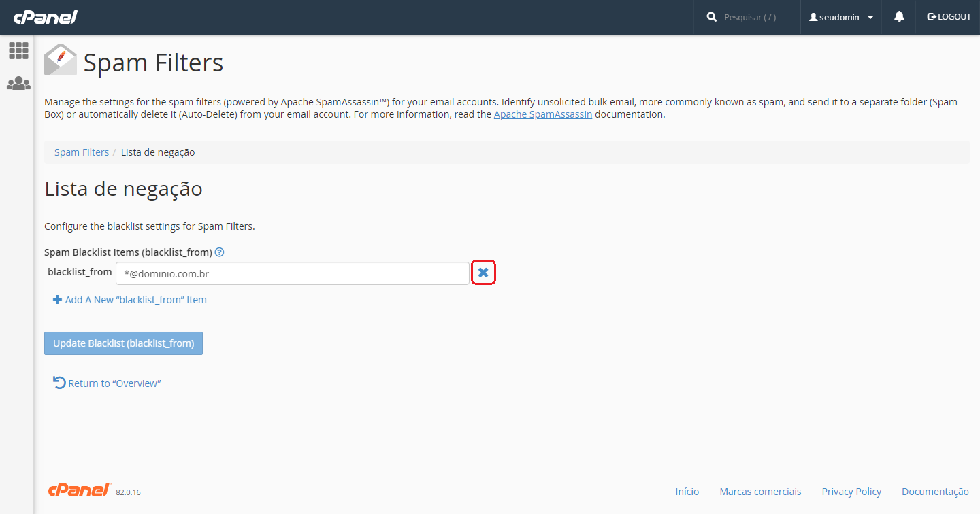Click the search magnifier icon
The width and height of the screenshot is (980, 514).
pyautogui.click(x=712, y=17)
